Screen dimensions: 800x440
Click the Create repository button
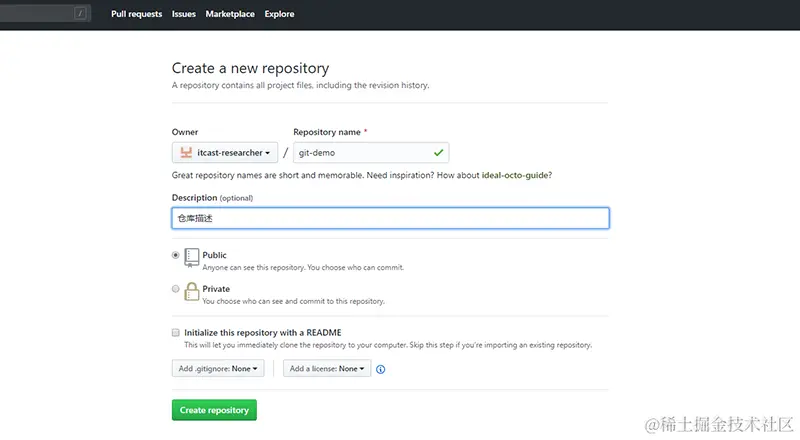(214, 410)
